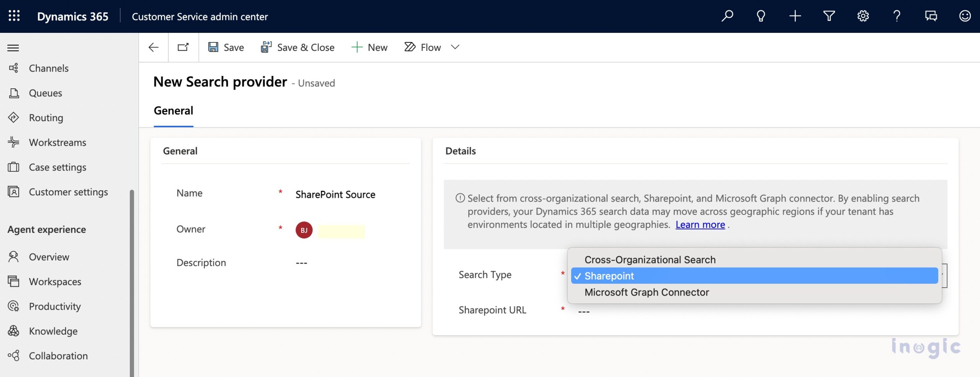This screenshot has width=980, height=377.
Task: Collapse the hamburger navigation menu
Action: (x=13, y=48)
